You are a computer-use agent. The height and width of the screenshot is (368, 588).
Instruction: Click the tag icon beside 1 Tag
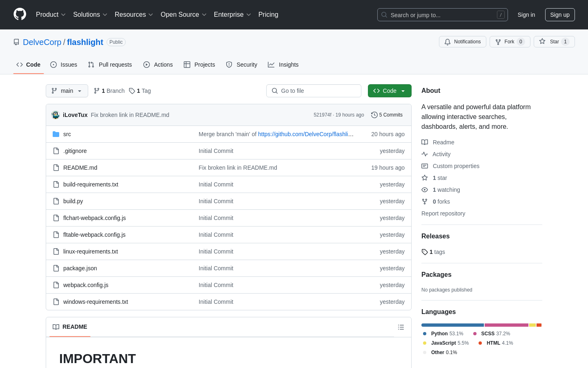(x=132, y=91)
